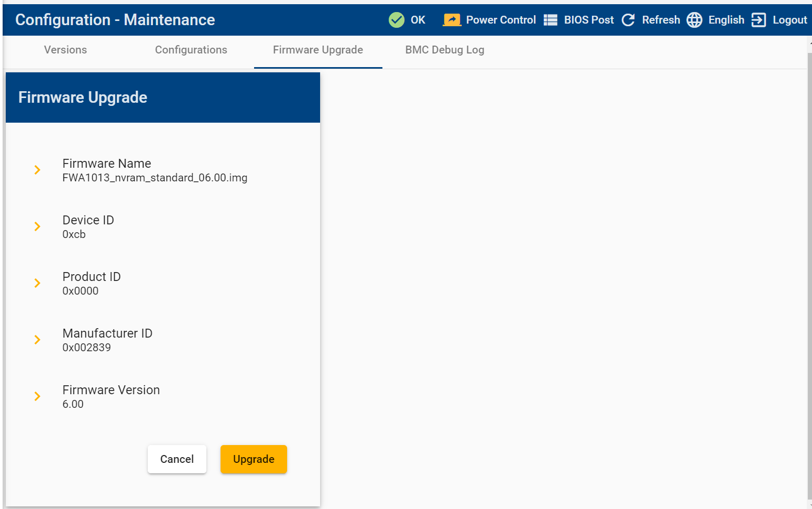Select the Firmware Upgrade tab
Screen dimensions: 812x509
pyautogui.click(x=317, y=50)
